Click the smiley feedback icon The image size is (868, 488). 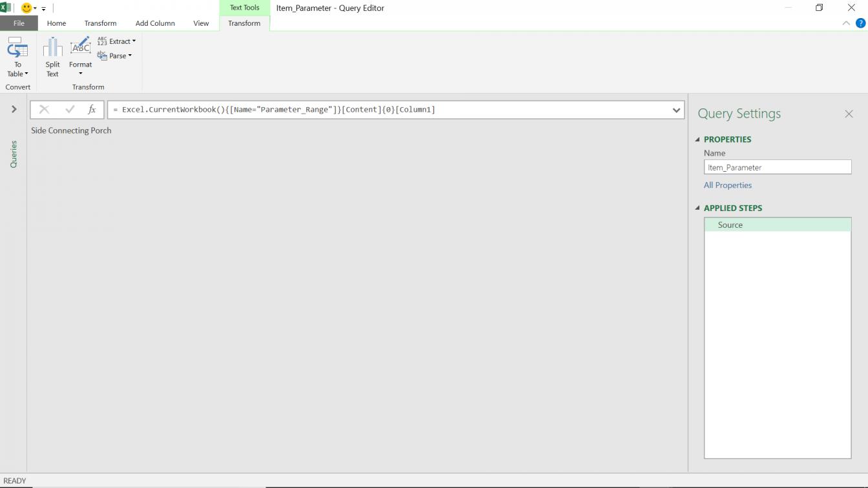pos(26,8)
